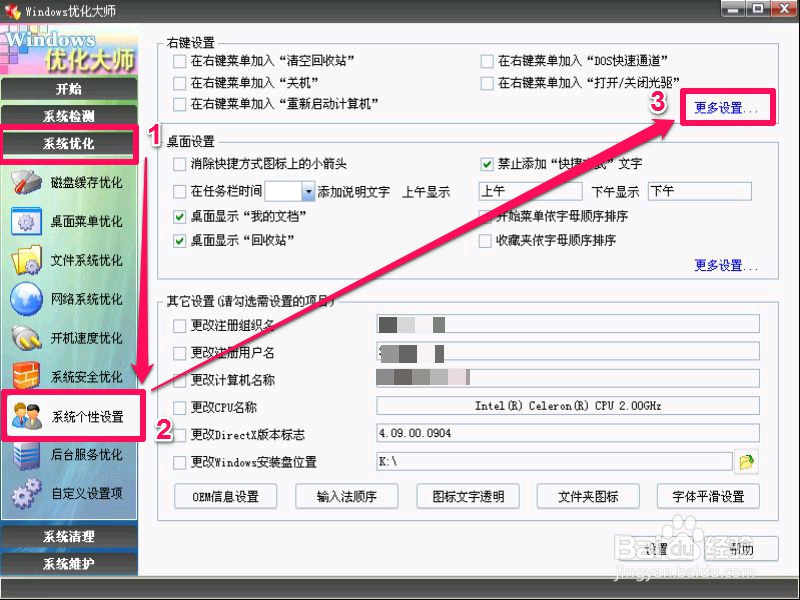
Task: Open the 系统清理 sidebar section
Action: click(x=69, y=536)
